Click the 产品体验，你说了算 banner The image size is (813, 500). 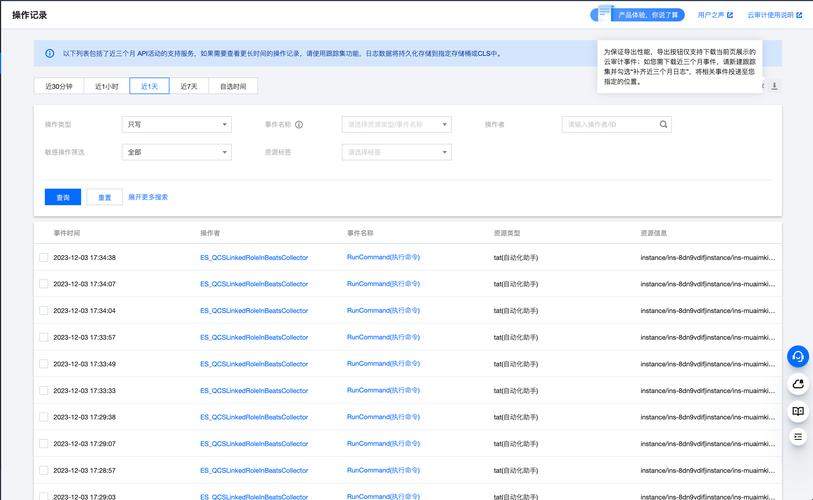coord(637,15)
